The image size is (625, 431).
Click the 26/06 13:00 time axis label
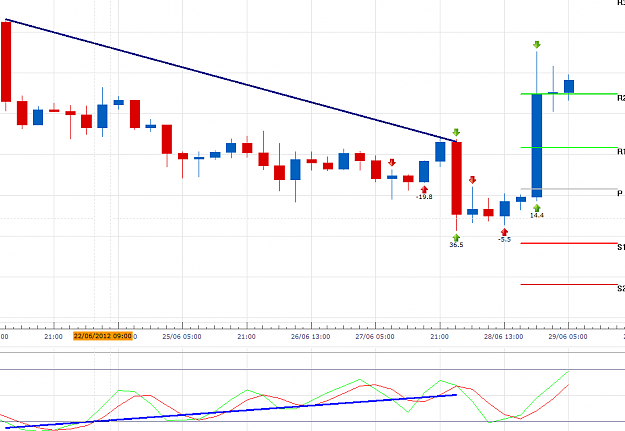pyautogui.click(x=311, y=337)
